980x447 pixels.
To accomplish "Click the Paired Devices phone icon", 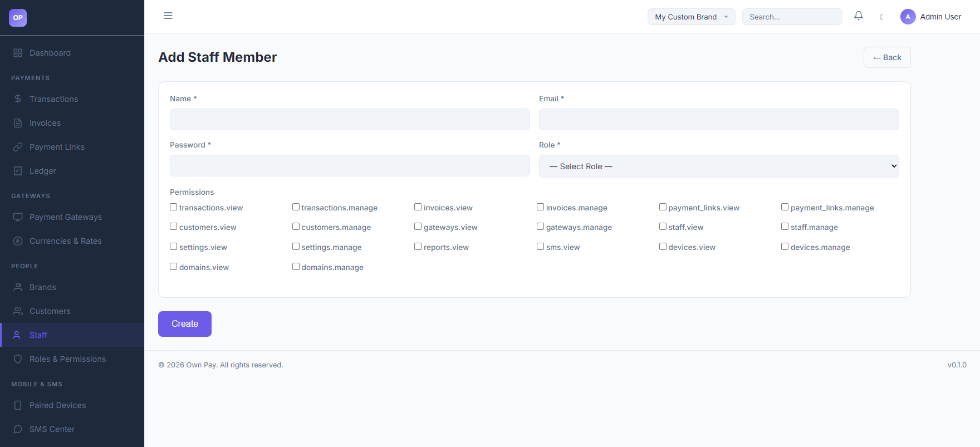I will [18, 405].
